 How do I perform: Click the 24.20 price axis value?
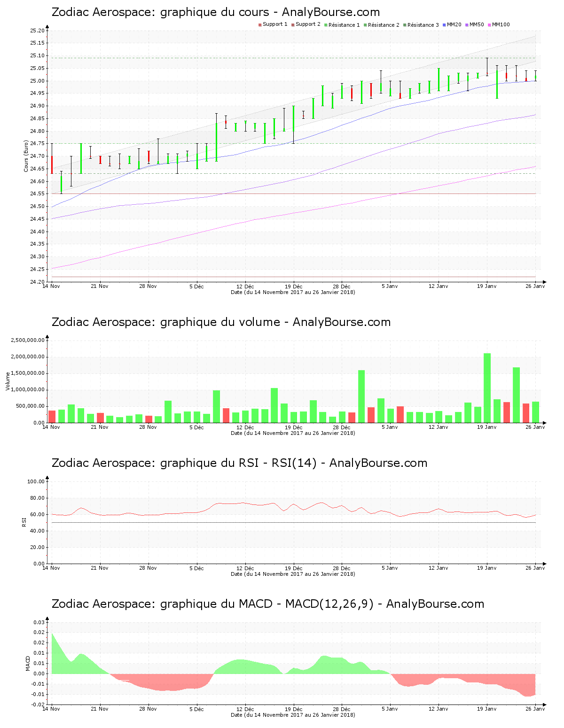(37, 282)
